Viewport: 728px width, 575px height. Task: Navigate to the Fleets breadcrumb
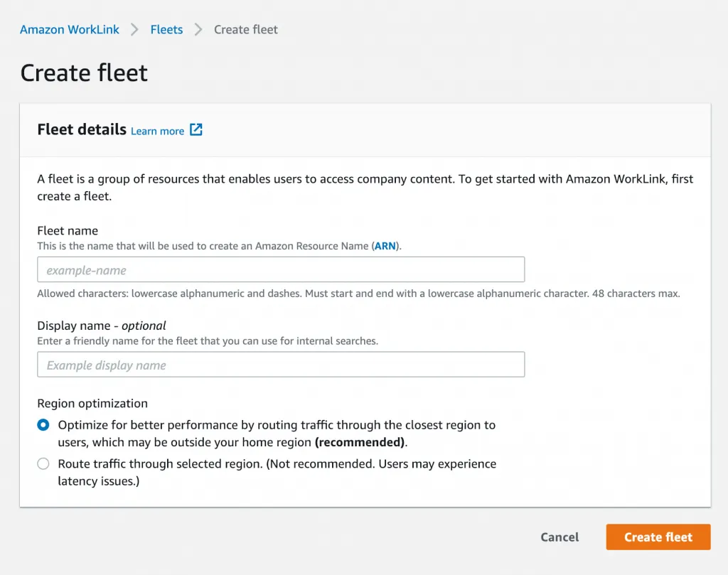point(166,29)
